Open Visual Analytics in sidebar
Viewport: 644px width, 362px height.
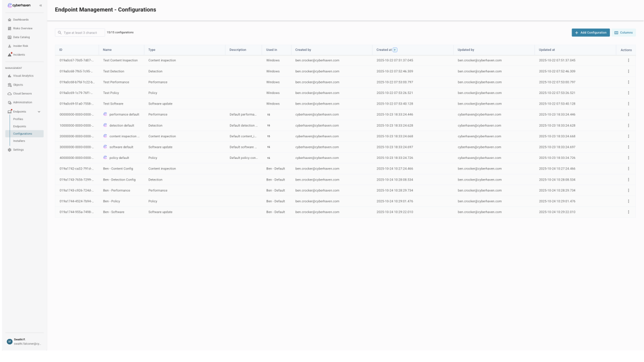pyautogui.click(x=23, y=75)
